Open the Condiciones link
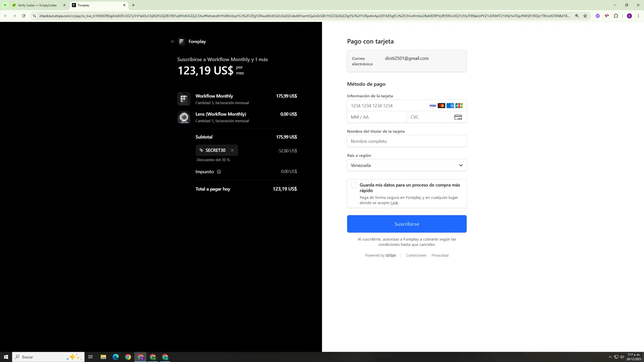 [416, 255]
